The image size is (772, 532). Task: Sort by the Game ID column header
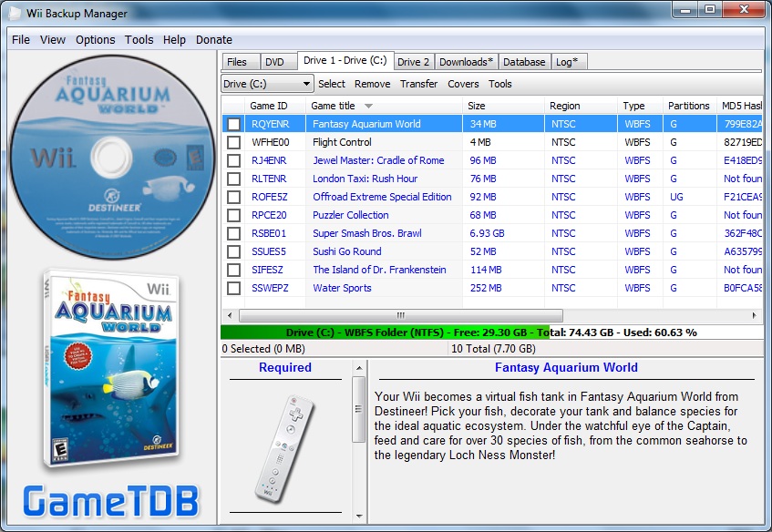point(275,106)
